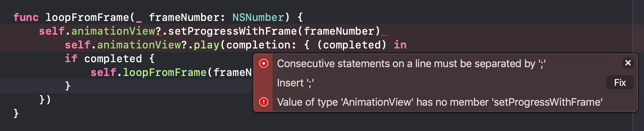Select the 'Consecutive statements' error message
This screenshot has width=644, height=131.
[x=411, y=64]
